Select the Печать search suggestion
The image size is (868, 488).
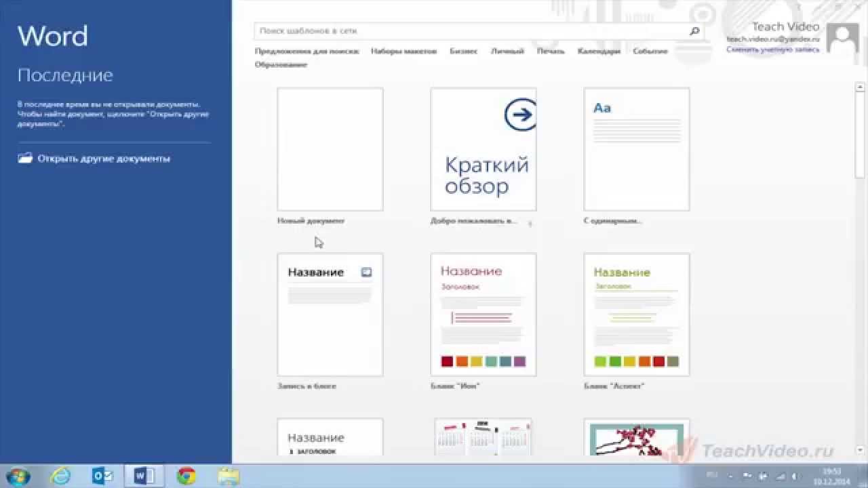pos(551,51)
